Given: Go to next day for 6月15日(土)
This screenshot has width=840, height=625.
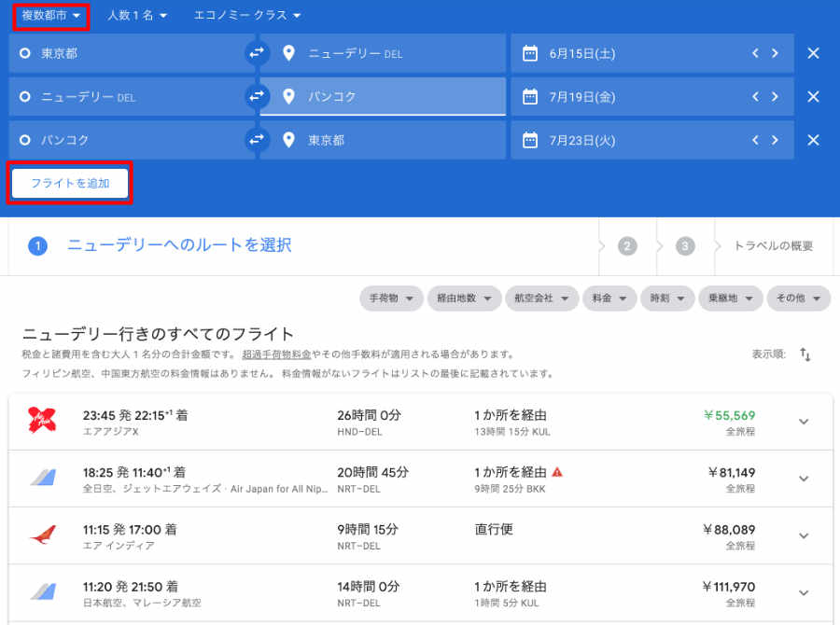Looking at the screenshot, I should [775, 53].
